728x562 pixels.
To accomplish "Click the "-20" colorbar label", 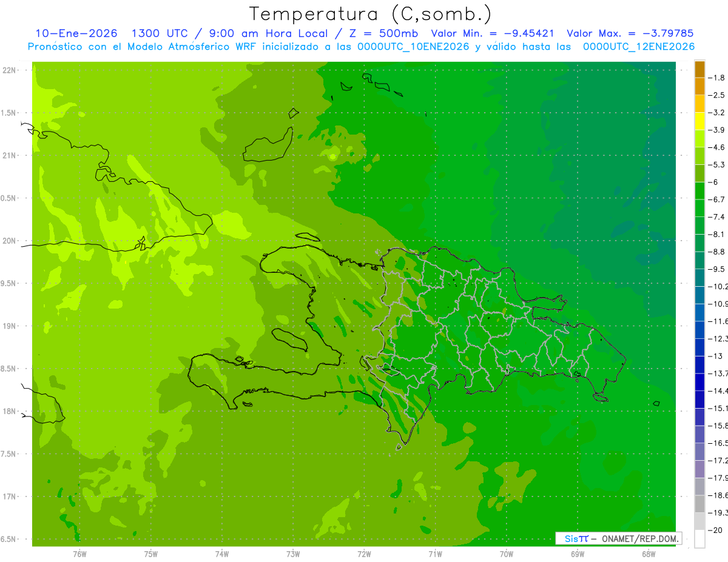I will pos(714,530).
